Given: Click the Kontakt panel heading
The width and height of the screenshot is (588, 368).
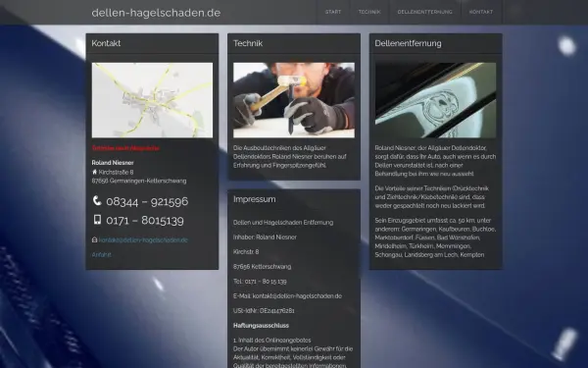Looking at the screenshot, I should click(x=106, y=43).
